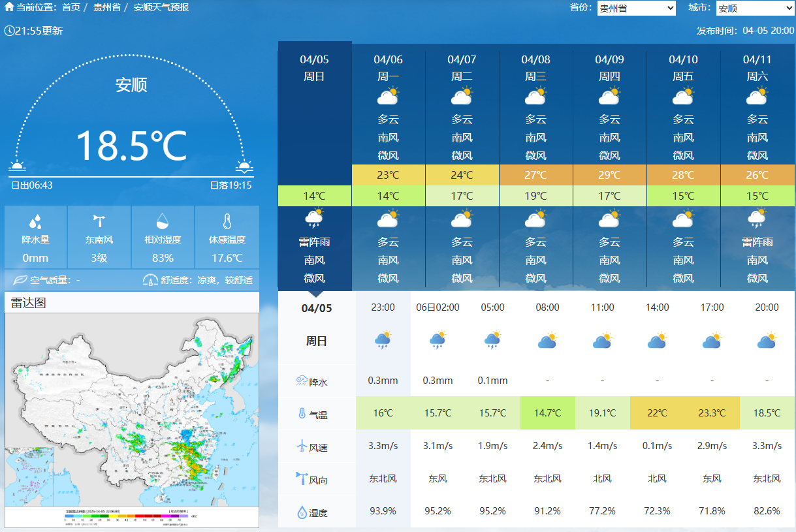Screen dimensions: 796x532
Task: Select the 04/05 周日 forecast tab
Action: pos(314,67)
